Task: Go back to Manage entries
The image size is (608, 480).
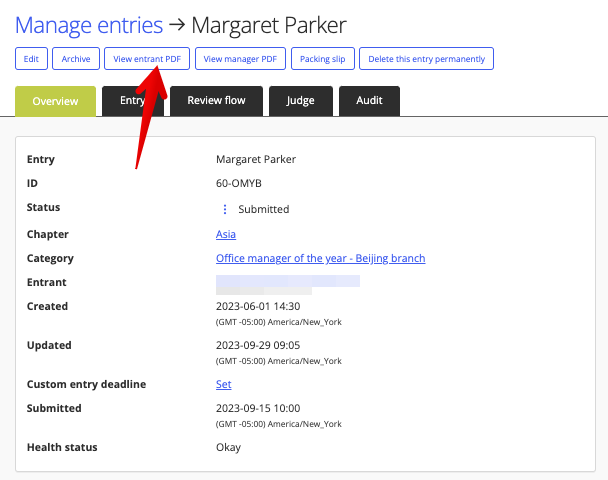Action: pos(89,26)
